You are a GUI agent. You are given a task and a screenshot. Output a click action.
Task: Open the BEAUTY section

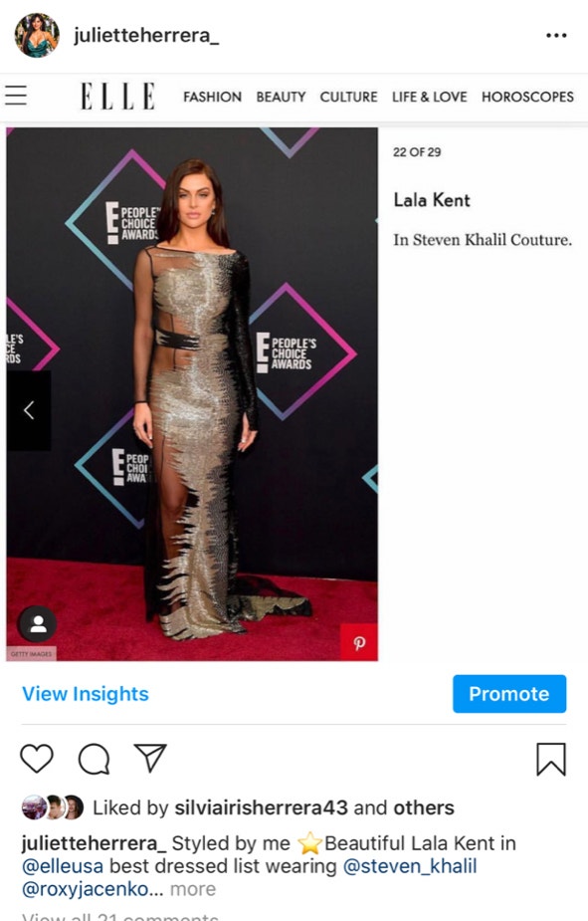[281, 97]
